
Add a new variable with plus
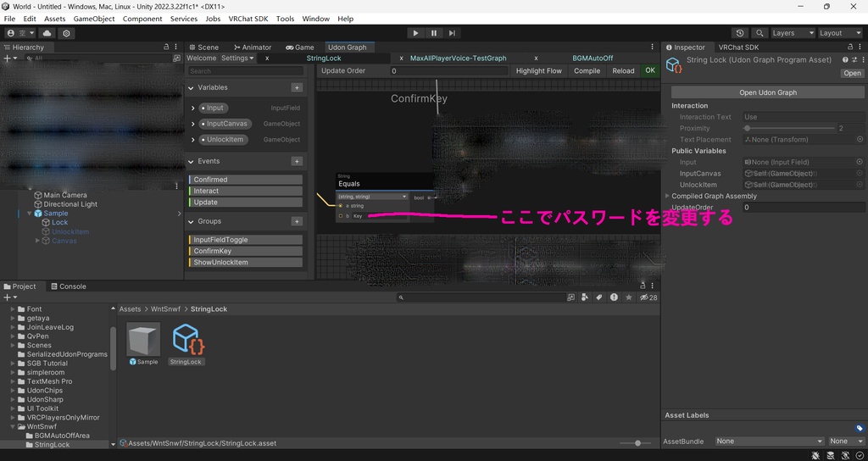coord(297,87)
